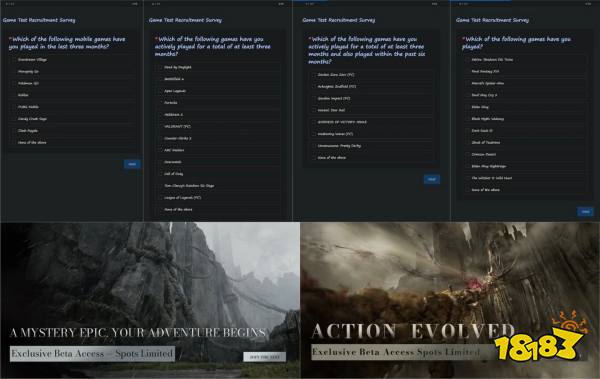600x379 pixels.
Task: Open the Action Evolved beta banner
Action: click(x=450, y=301)
